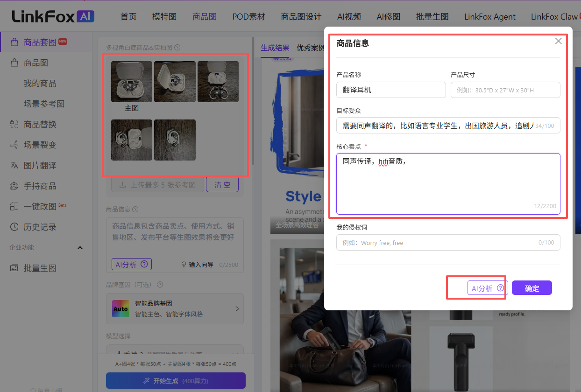The height and width of the screenshot is (392, 581).
Task: Switch to the 模特图 top menu
Action: coord(164,17)
